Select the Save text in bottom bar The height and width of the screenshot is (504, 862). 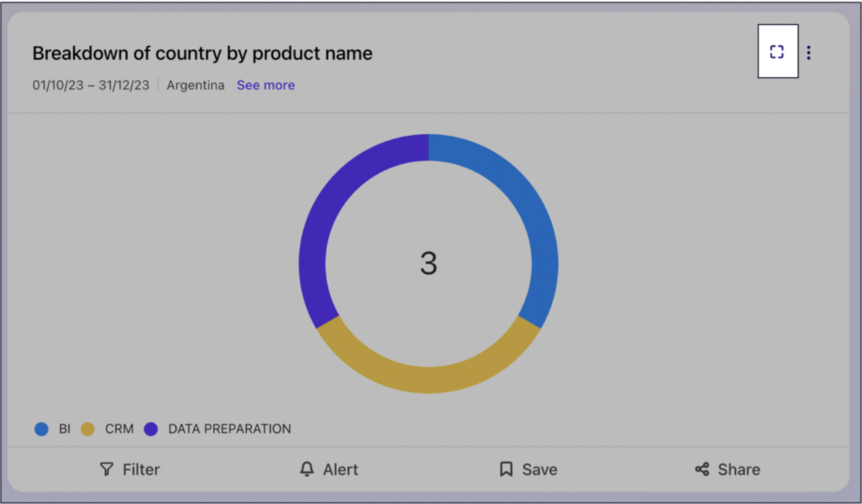[539, 469]
